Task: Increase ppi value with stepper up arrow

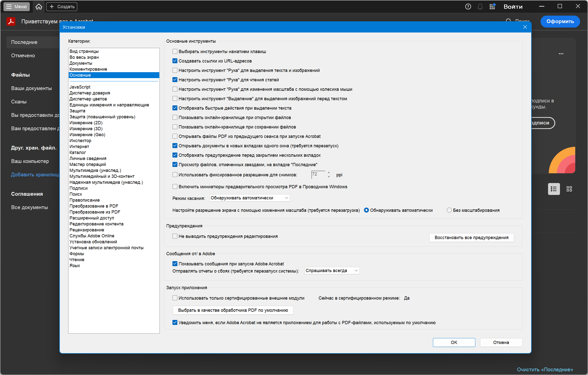Action: (329, 173)
